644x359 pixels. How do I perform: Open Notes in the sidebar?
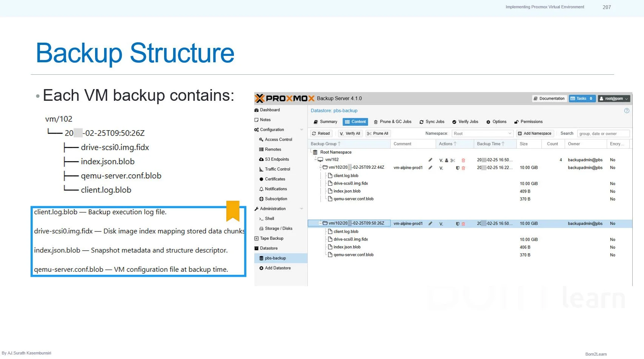click(x=263, y=120)
